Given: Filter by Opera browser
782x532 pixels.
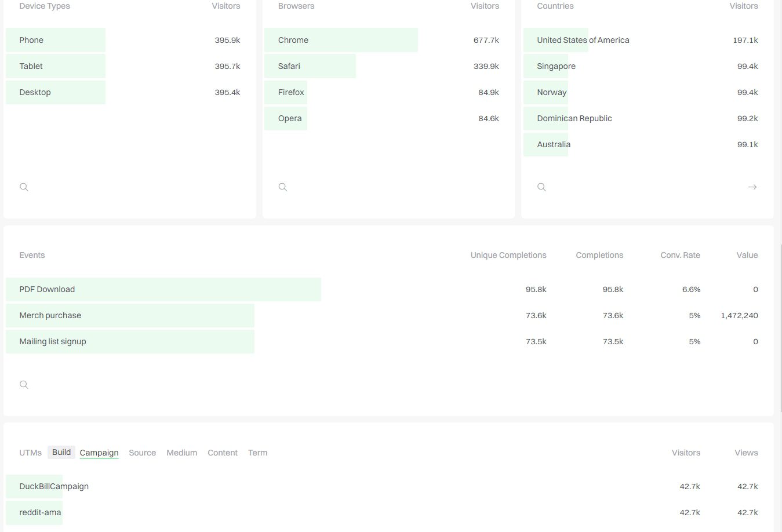Looking at the screenshot, I should point(388,118).
